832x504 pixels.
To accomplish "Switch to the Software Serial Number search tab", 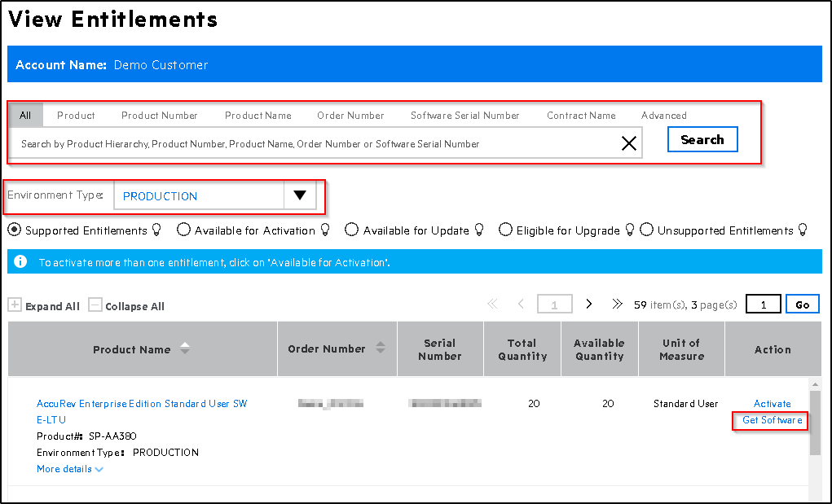I will (464, 115).
